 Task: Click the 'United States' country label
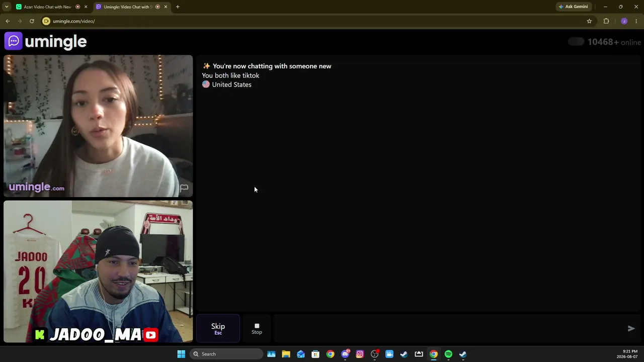click(x=231, y=84)
